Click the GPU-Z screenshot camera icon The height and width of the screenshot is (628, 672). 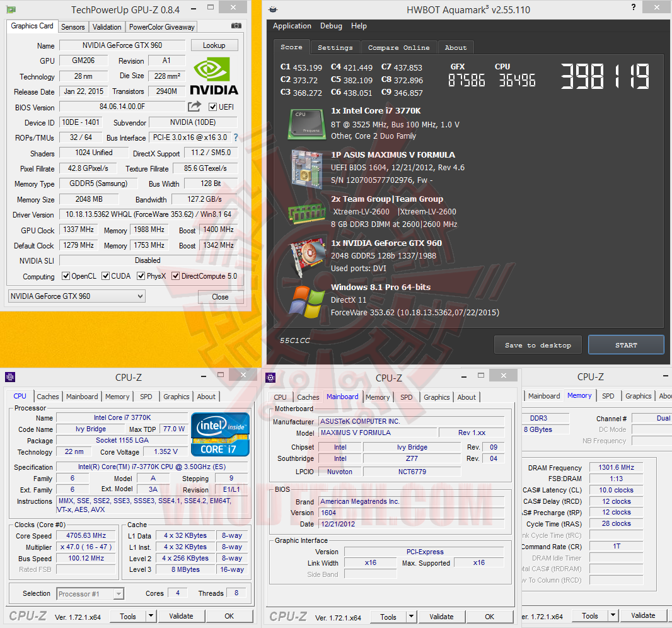(236, 26)
